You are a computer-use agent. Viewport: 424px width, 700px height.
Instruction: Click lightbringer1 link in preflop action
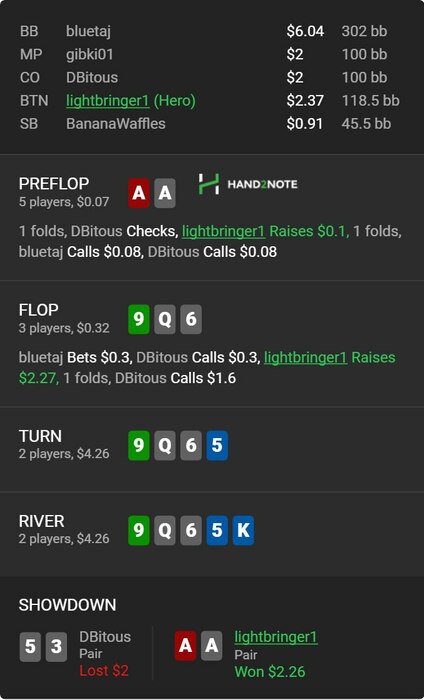click(x=224, y=231)
